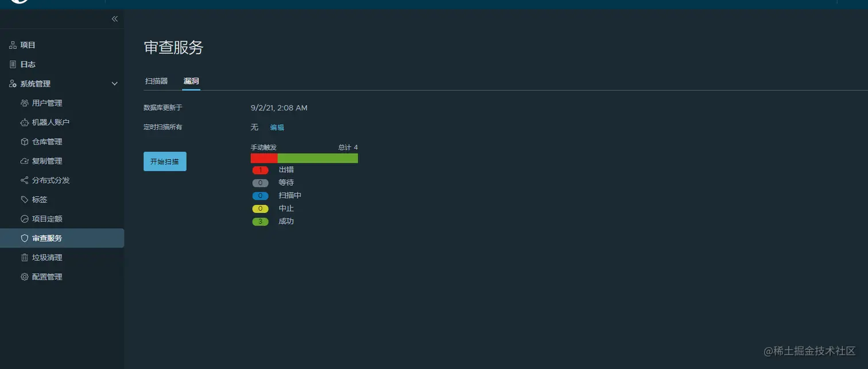This screenshot has width=868, height=369.
Task: Click the 审查服务 page heading
Action: pos(173,48)
